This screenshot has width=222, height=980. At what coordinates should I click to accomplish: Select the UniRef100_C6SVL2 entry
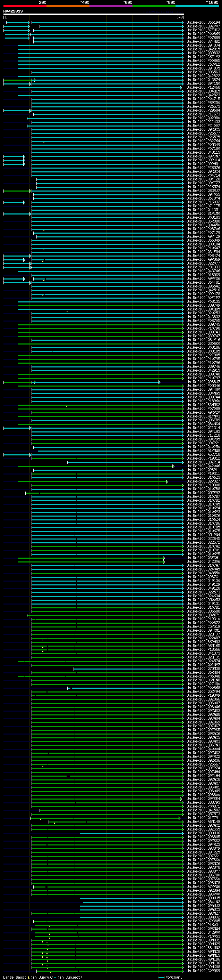pos(203,64)
